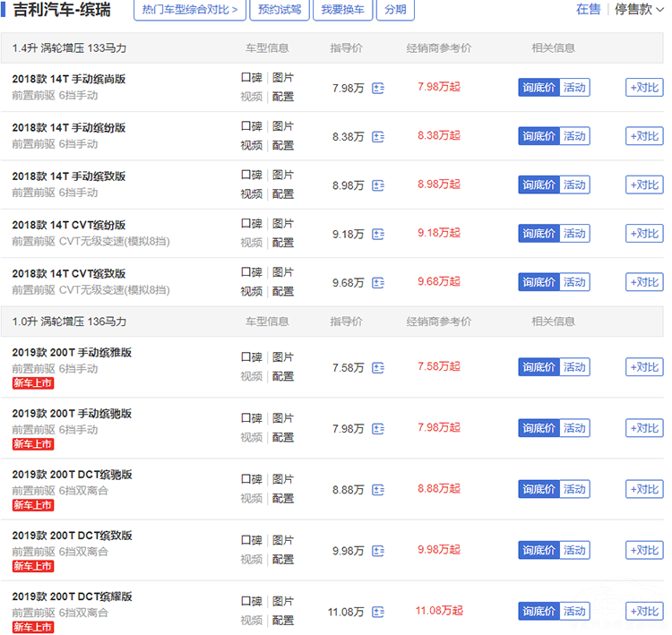Open 口碑 link for 14T 手动缤纷版

(x=251, y=126)
